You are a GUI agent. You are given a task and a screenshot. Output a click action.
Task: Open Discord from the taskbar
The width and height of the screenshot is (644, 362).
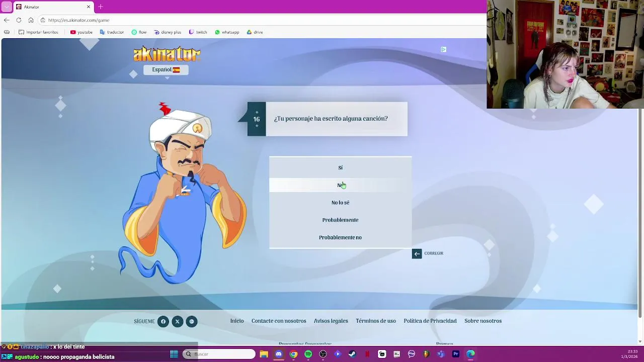pyautogui.click(x=279, y=354)
